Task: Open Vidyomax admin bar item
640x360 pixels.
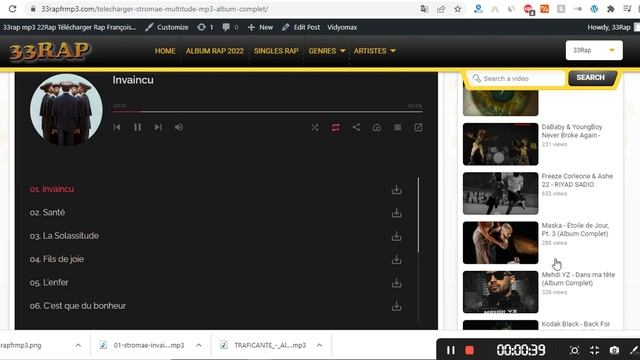Action: (x=342, y=27)
